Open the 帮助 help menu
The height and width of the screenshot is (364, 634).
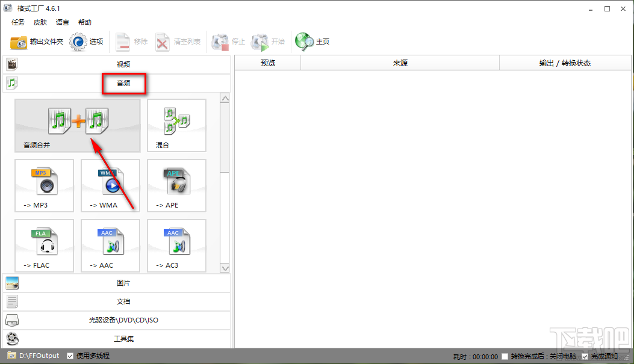tap(84, 22)
